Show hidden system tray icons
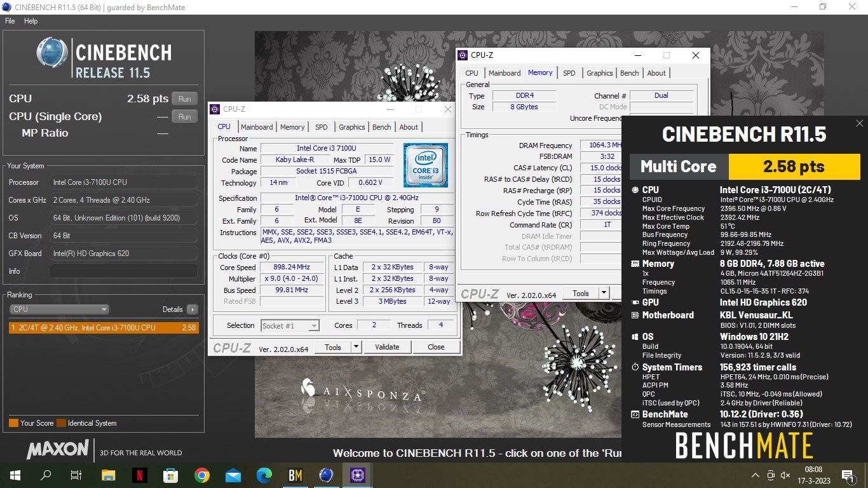Viewport: 868px width, 488px height. (x=756, y=475)
